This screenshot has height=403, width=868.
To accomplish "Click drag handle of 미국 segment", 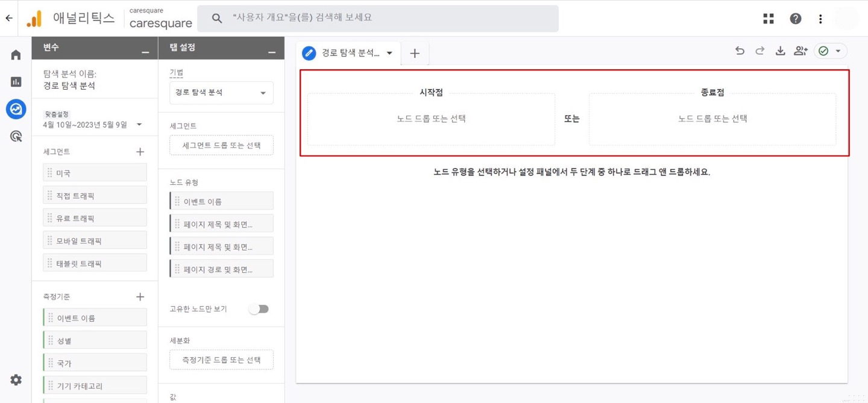I will coord(49,173).
